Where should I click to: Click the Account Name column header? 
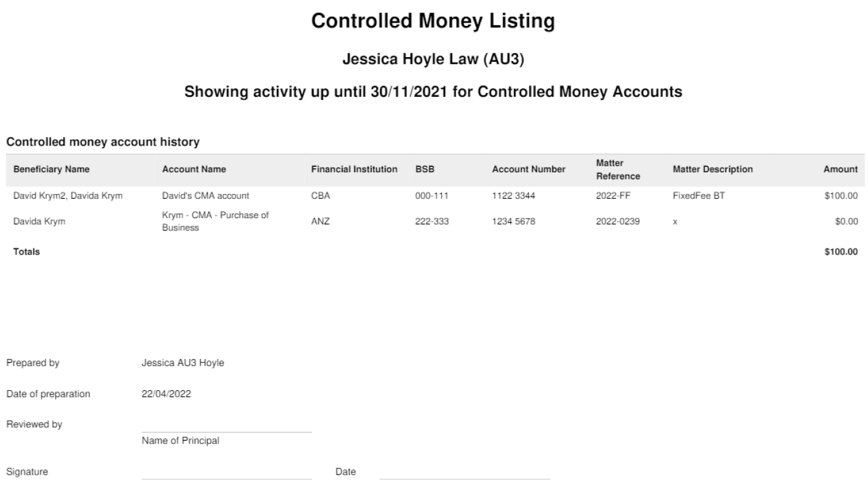point(194,169)
